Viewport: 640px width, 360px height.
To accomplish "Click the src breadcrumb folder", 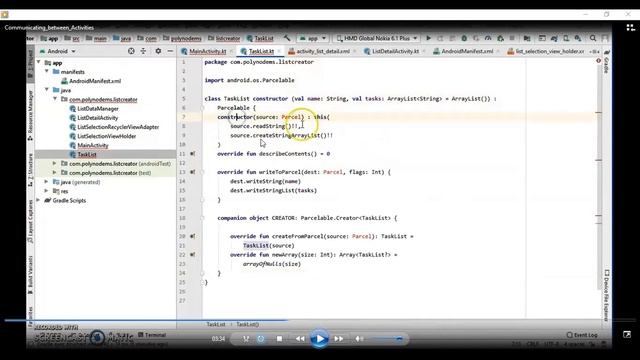I will (72, 38).
